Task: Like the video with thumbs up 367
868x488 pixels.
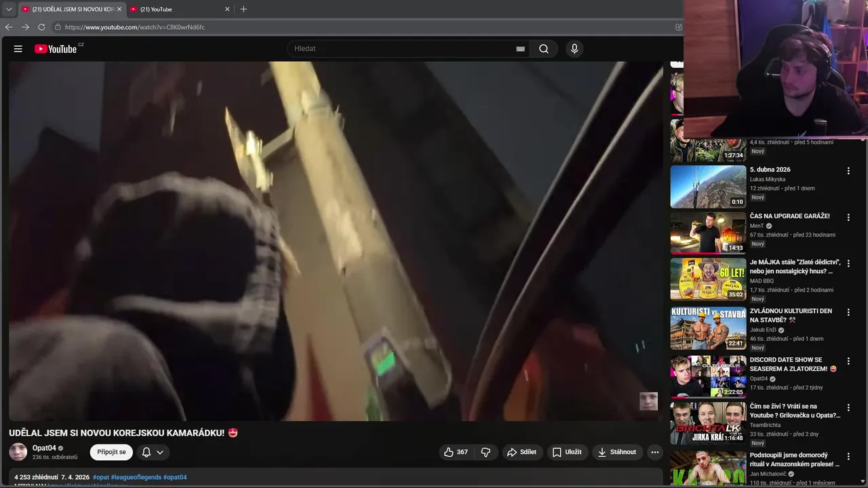Action: [x=456, y=452]
